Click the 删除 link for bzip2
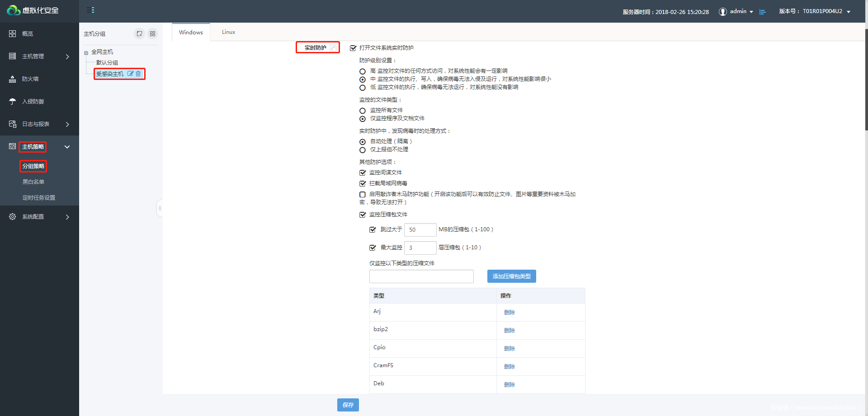This screenshot has width=868, height=416. [x=509, y=331]
